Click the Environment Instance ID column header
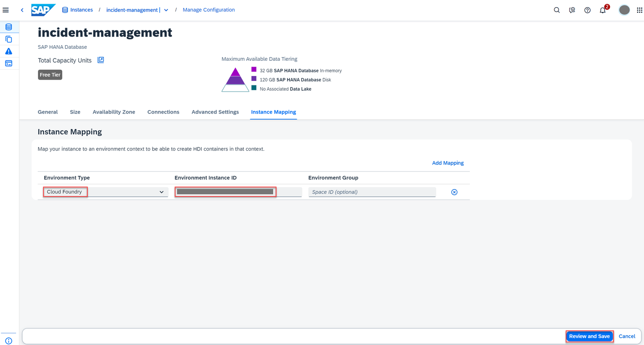This screenshot has height=345, width=644. 205,177
